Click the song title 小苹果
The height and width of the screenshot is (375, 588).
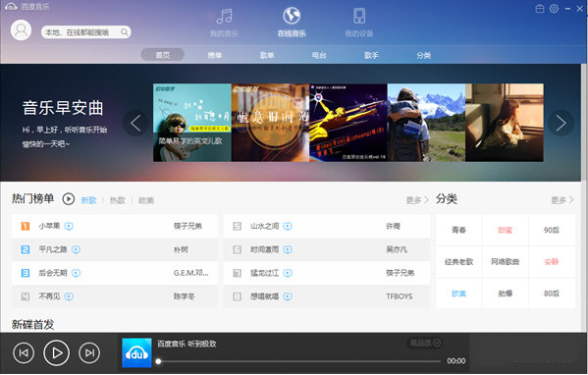pos(49,226)
